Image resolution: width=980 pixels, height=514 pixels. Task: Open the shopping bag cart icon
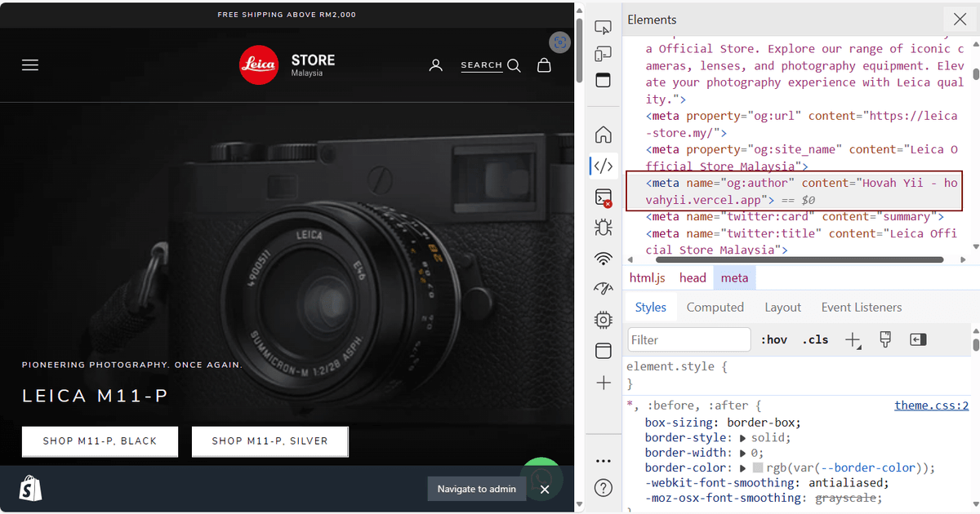[x=544, y=65]
